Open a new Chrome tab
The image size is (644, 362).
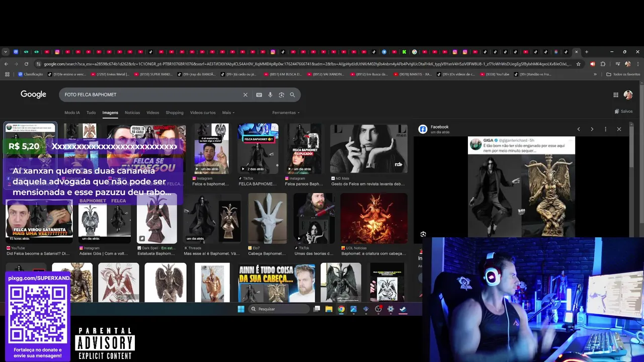pos(587,52)
